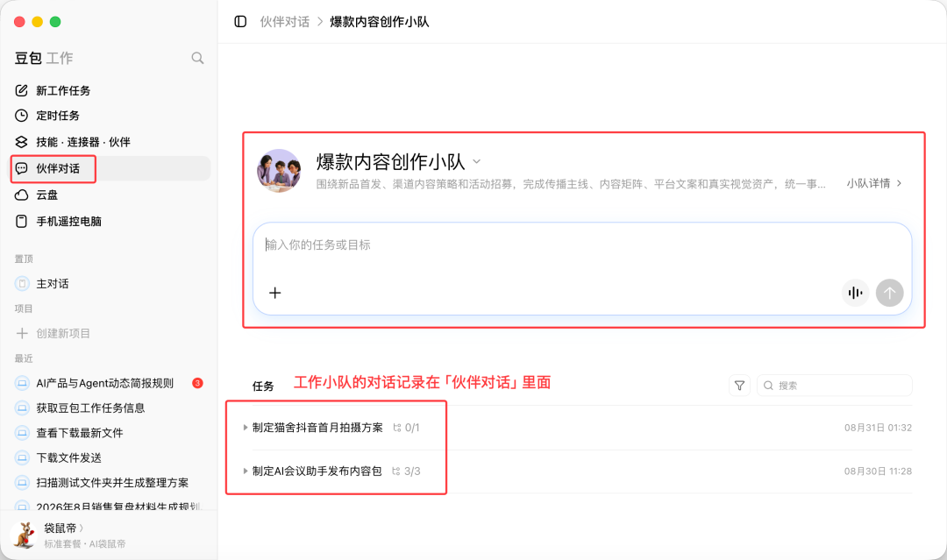Image resolution: width=947 pixels, height=560 pixels.
Task: Expand 制定AI会议助手发布内容包 task triangle
Action: pos(246,471)
